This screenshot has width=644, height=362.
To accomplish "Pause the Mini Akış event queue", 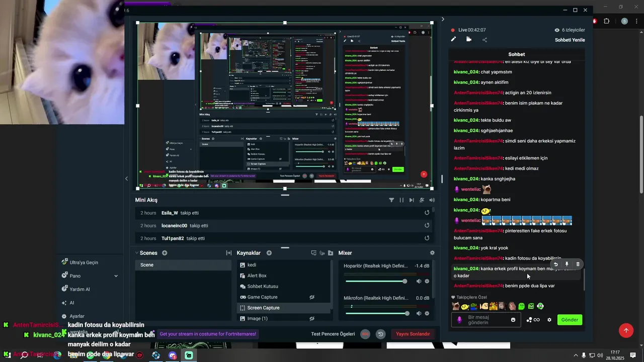I will 401,200.
